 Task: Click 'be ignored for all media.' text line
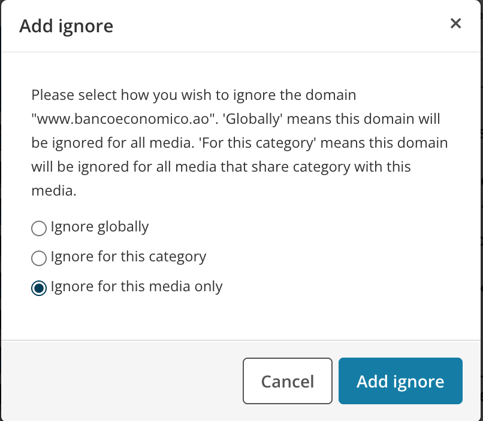(x=113, y=143)
